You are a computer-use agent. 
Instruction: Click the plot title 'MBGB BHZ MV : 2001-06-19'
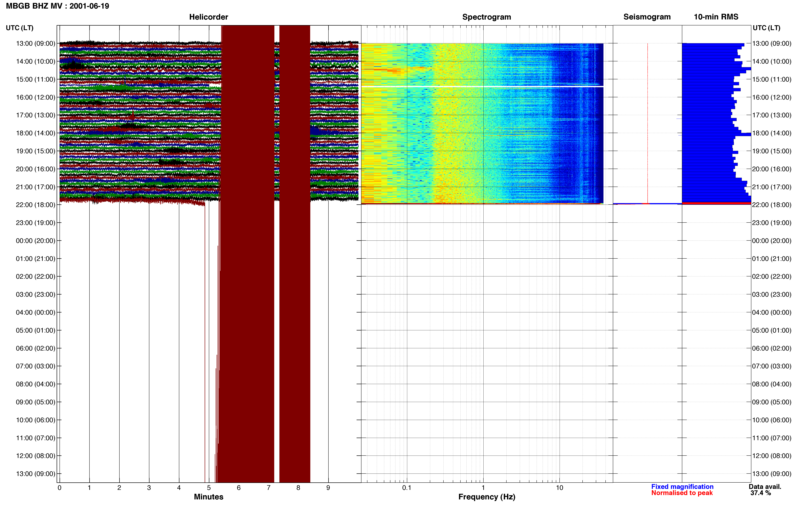57,6
